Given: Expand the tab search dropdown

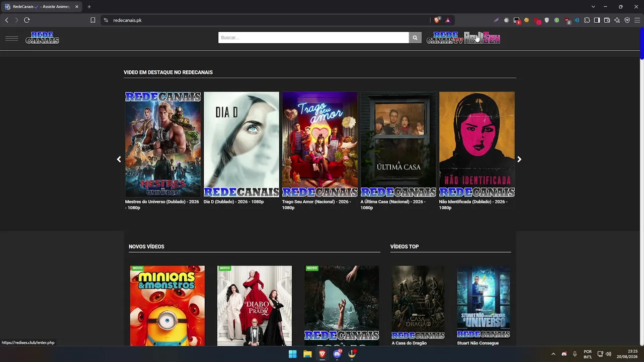Looking at the screenshot, I should (x=593, y=7).
